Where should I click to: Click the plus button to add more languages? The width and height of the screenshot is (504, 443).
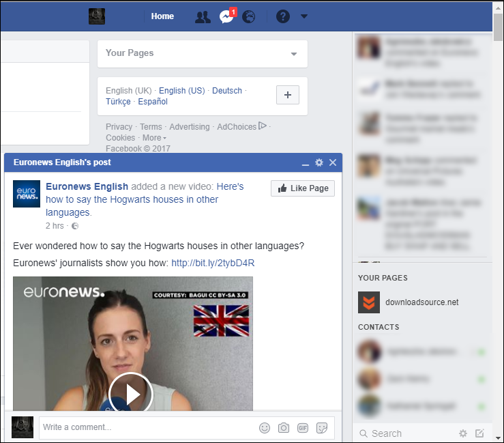click(288, 95)
